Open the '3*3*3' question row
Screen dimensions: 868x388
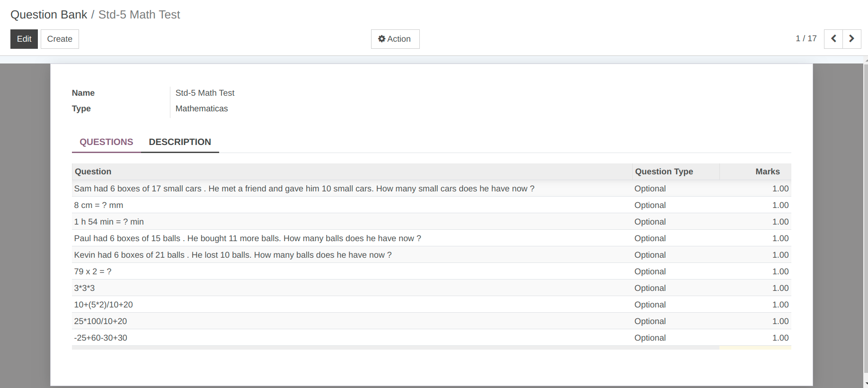coord(84,288)
